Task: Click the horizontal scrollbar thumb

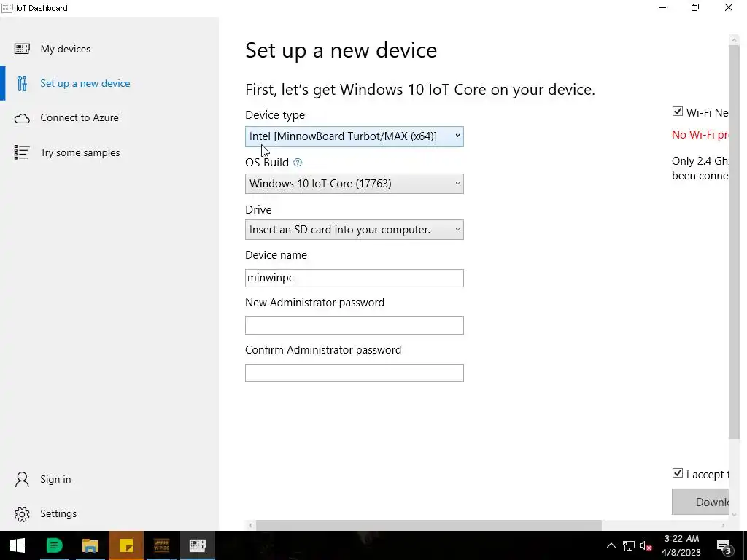Action: click(x=429, y=525)
